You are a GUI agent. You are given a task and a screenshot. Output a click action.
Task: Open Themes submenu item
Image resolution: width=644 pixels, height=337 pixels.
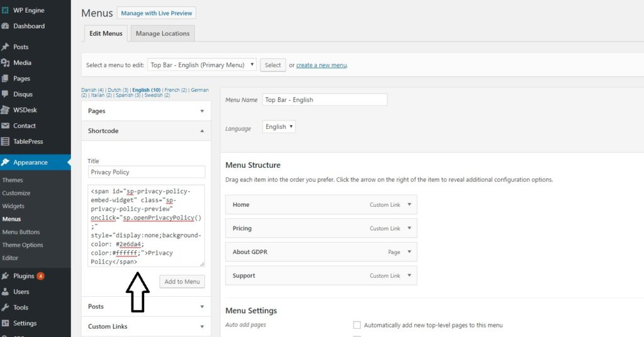pyautogui.click(x=13, y=180)
